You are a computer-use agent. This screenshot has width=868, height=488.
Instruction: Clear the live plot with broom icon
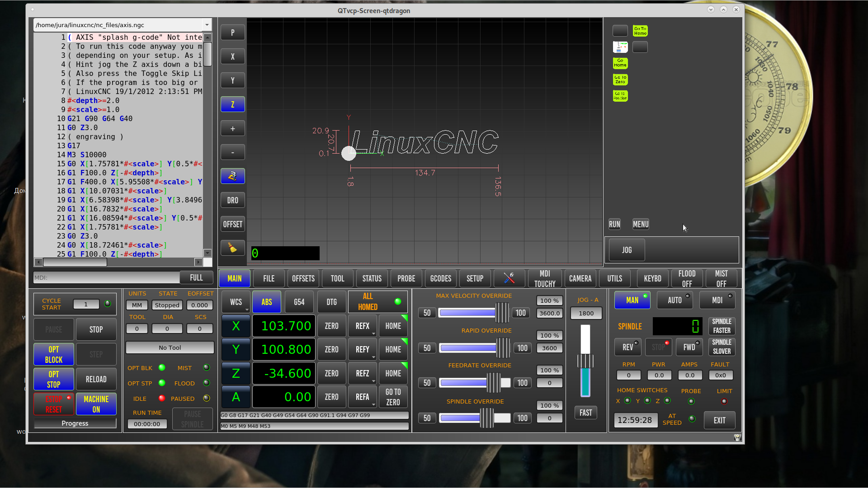point(232,248)
